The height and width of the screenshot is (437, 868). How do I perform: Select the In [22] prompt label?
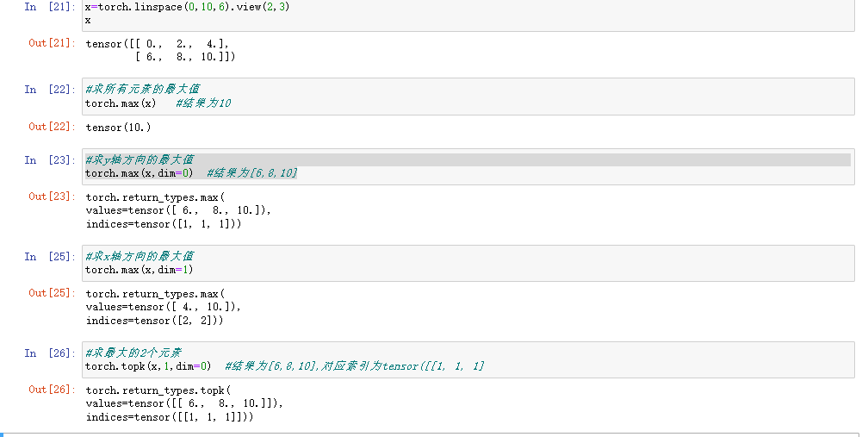(x=50, y=89)
